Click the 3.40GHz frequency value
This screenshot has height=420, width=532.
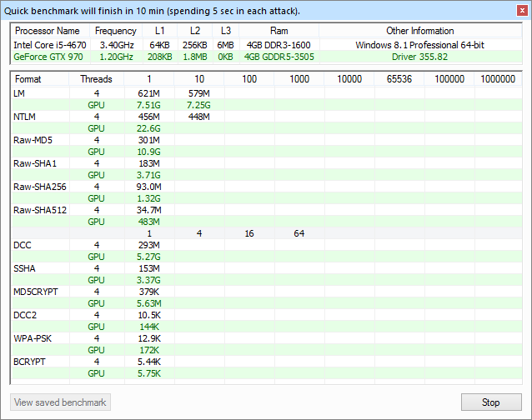click(x=117, y=45)
